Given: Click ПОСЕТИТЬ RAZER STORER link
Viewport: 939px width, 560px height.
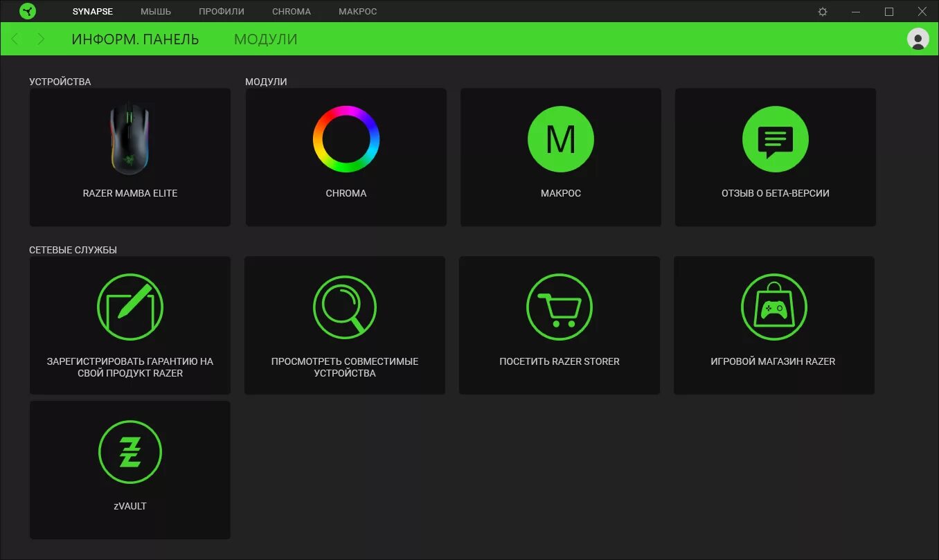Looking at the screenshot, I should click(560, 361).
